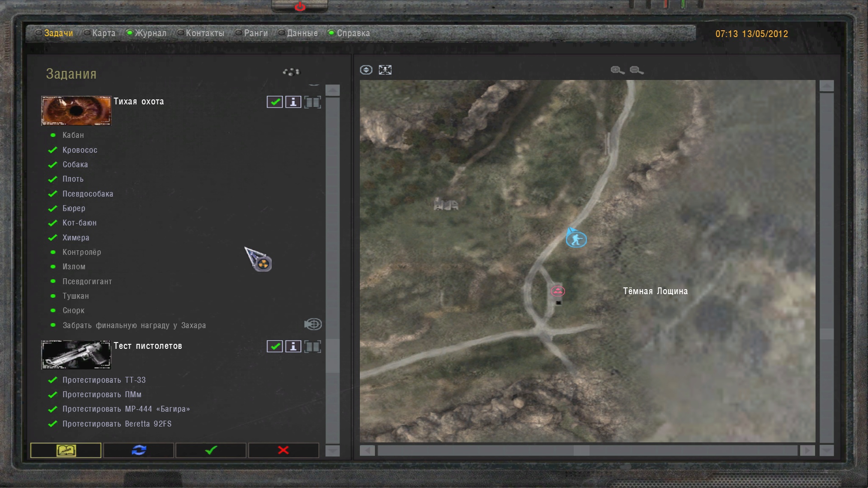Select the Кровосос subtask

[80, 150]
